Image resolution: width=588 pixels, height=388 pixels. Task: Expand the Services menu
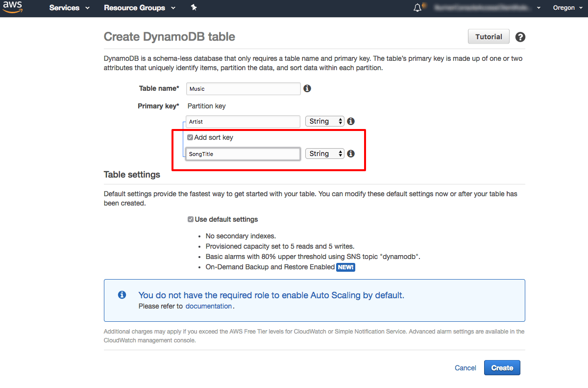point(70,8)
